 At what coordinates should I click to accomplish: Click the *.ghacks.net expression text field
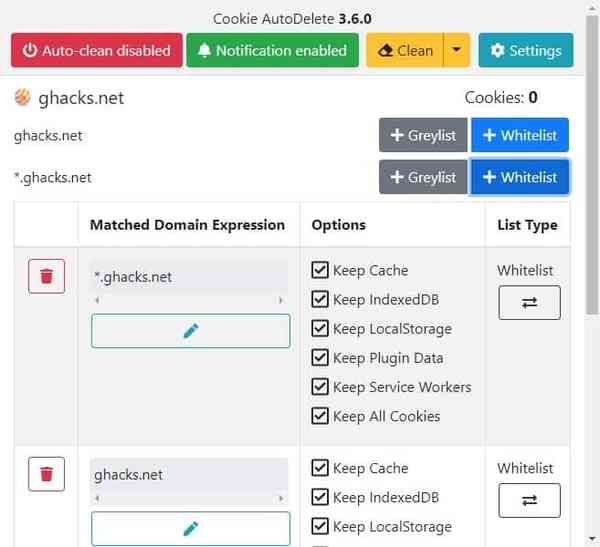coord(189,277)
